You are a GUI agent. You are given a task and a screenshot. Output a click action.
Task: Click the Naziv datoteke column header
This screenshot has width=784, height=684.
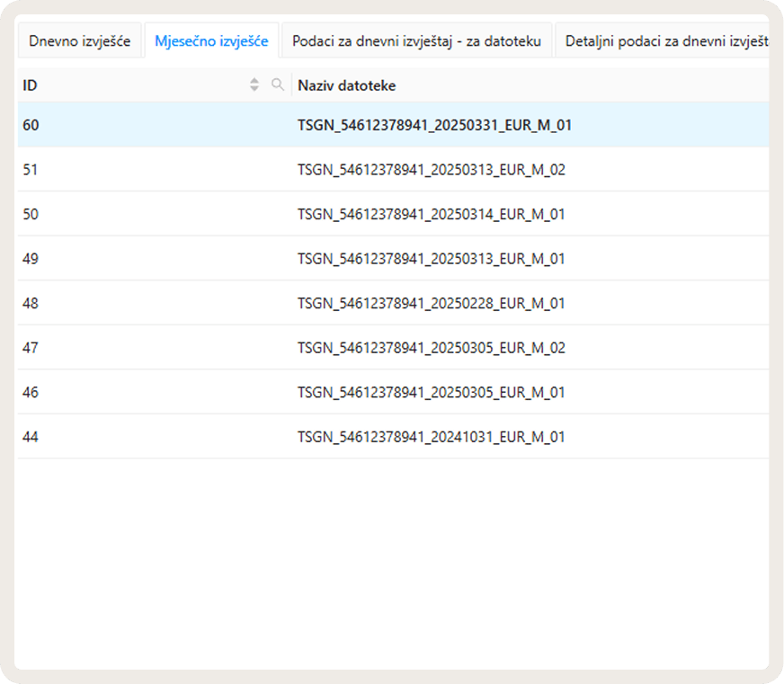pyautogui.click(x=530, y=85)
